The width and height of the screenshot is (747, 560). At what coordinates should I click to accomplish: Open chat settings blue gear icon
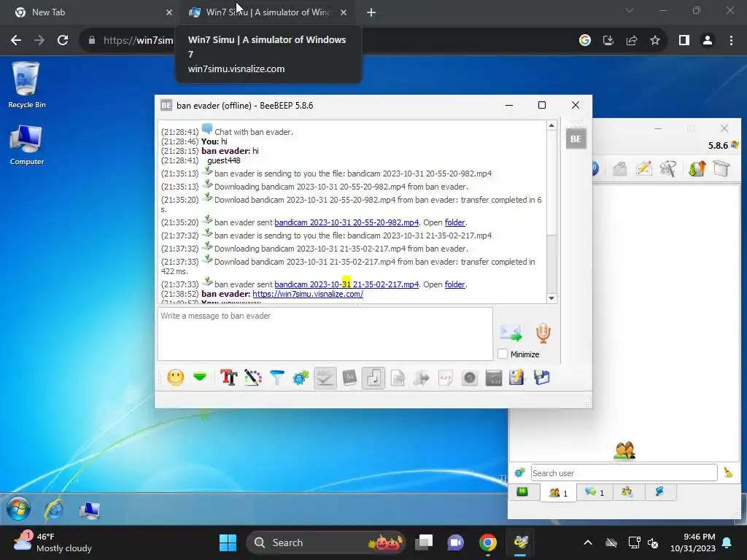(301, 378)
